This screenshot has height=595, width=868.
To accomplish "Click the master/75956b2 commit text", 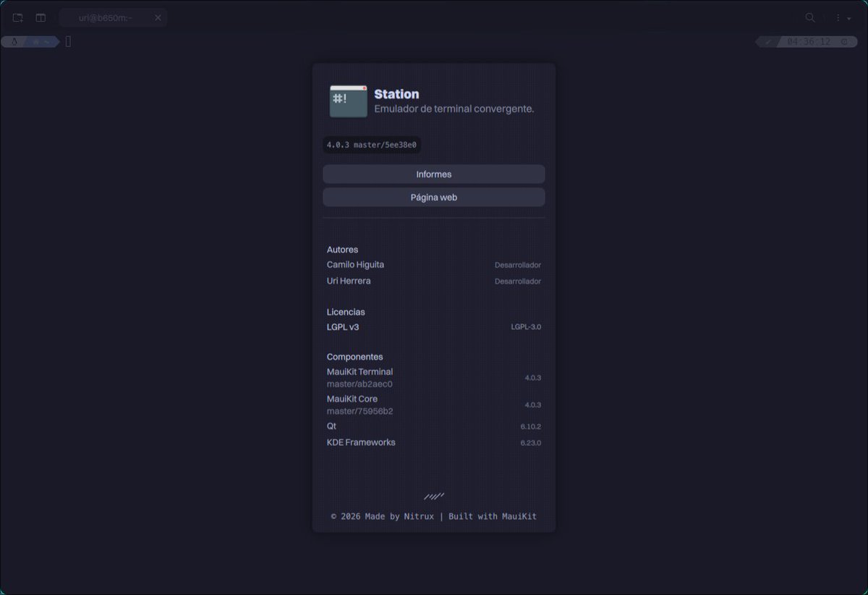I will 359,411.
